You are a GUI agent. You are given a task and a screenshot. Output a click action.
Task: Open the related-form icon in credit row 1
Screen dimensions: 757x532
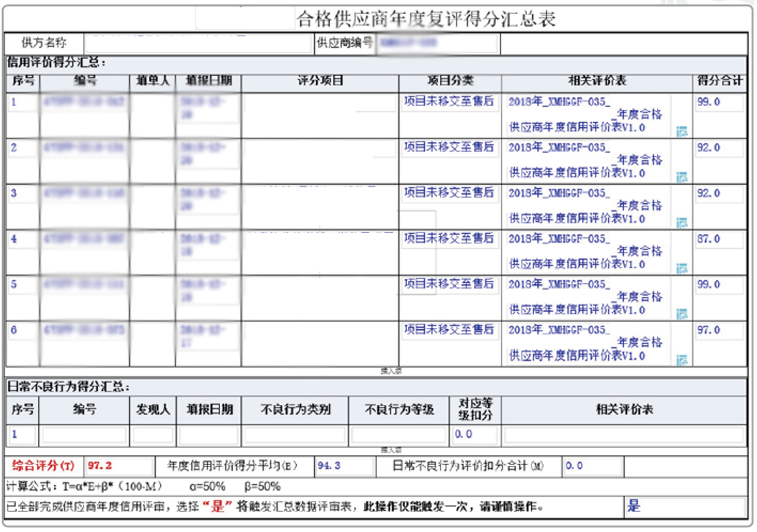(x=681, y=131)
